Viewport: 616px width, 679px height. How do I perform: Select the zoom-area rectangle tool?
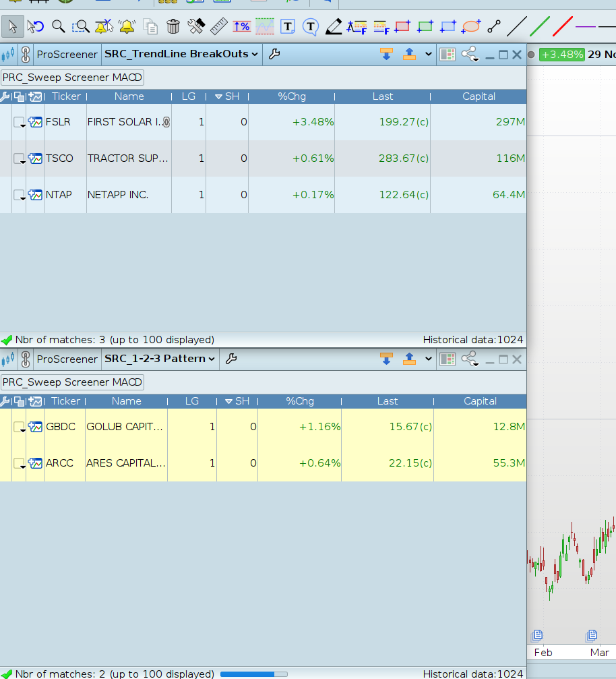coord(80,27)
